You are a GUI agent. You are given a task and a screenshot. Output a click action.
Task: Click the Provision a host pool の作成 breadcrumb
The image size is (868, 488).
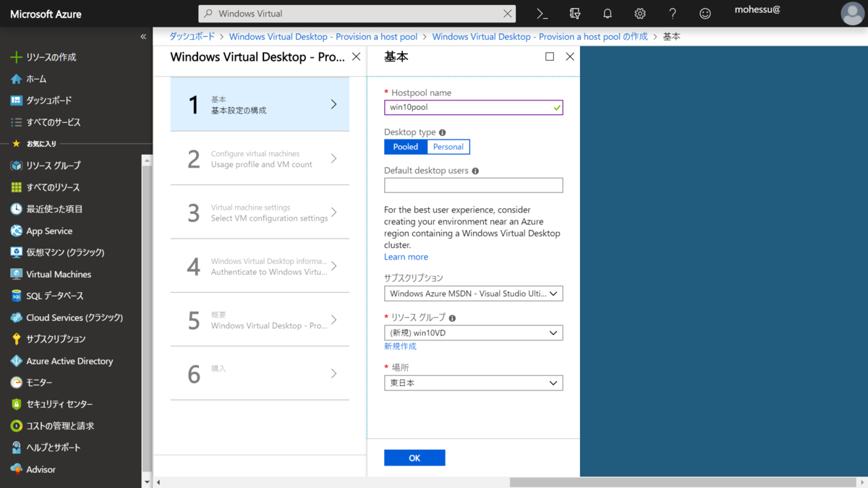click(x=540, y=36)
